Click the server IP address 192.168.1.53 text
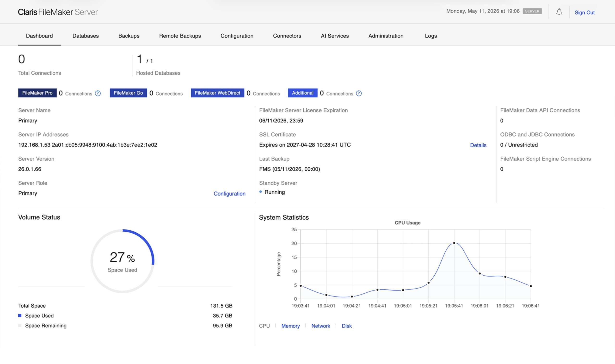This screenshot has width=615, height=364. point(34,145)
